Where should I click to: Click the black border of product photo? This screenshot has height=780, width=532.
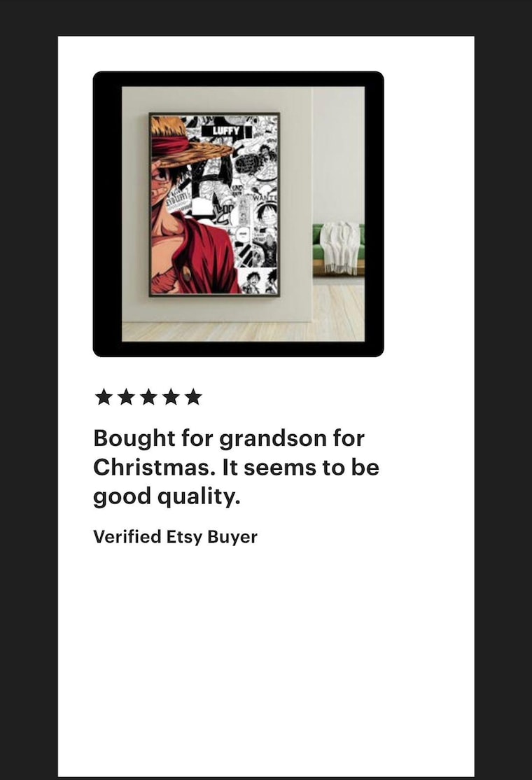(x=107, y=214)
